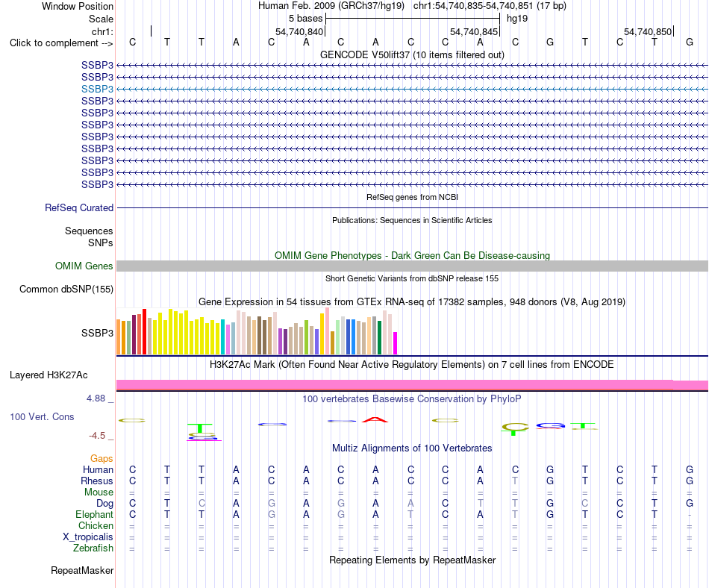The width and height of the screenshot is (709, 588).
Task: Open '100 vertebrates Basewise Conservation by PhyloP' title
Action: point(412,398)
